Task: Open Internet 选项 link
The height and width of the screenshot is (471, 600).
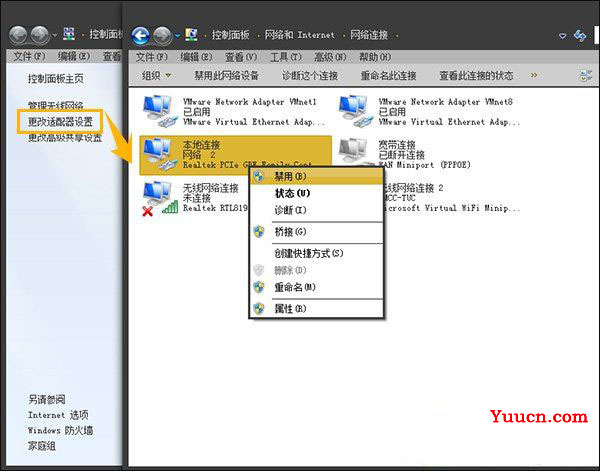Action: (x=58, y=415)
